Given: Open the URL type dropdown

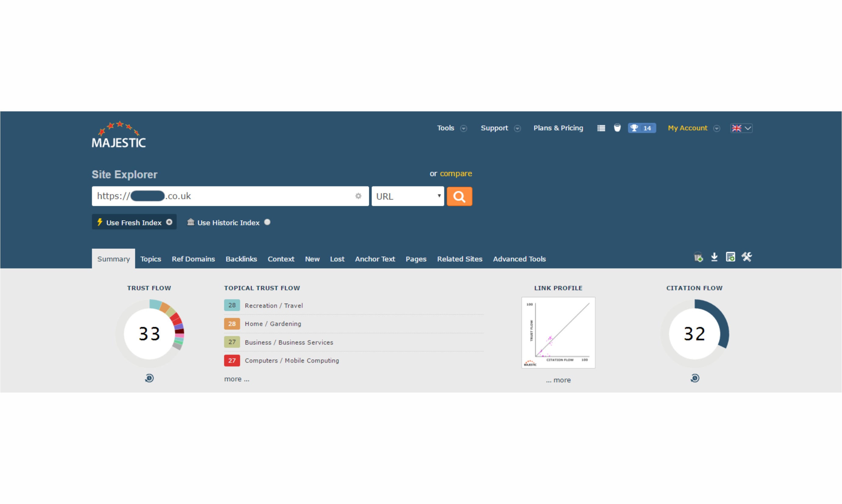Looking at the screenshot, I should tap(408, 196).
